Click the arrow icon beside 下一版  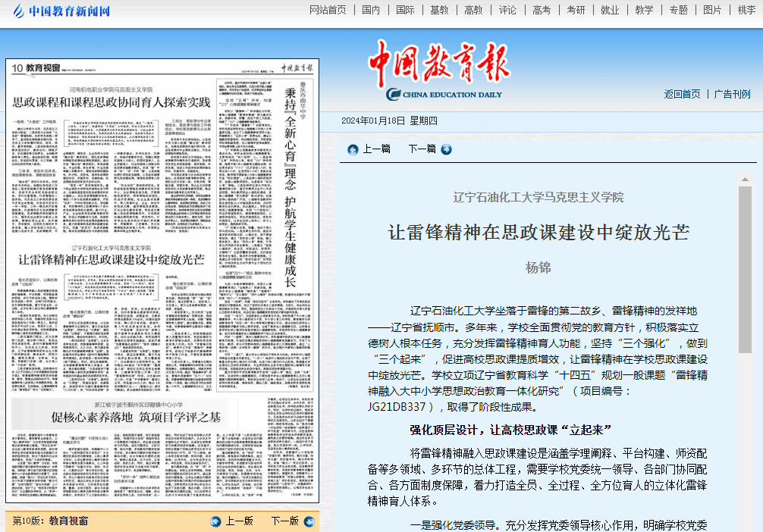pyautogui.click(x=309, y=521)
